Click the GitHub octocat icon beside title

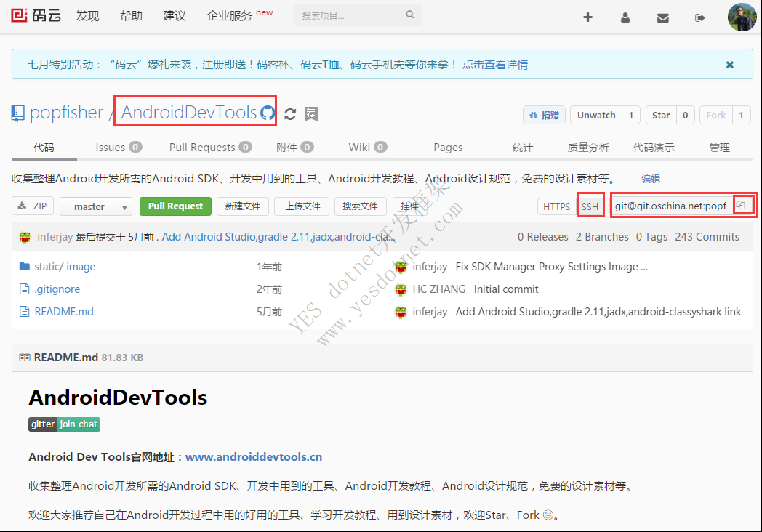[268, 113]
